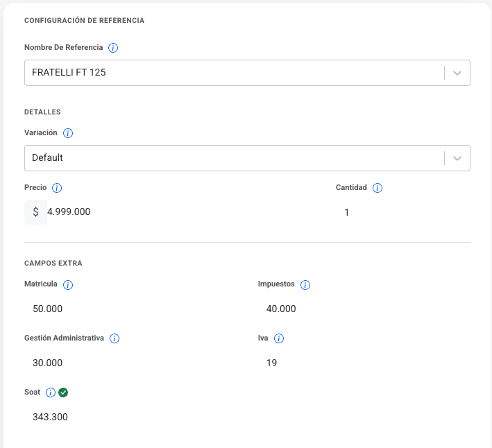Click the dollar sign currency prefix

pos(35,212)
